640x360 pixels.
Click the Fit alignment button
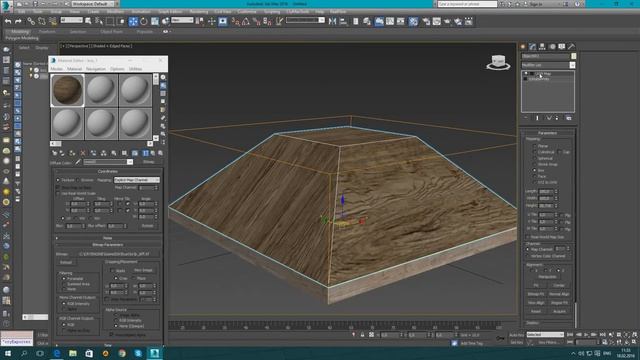(536, 285)
